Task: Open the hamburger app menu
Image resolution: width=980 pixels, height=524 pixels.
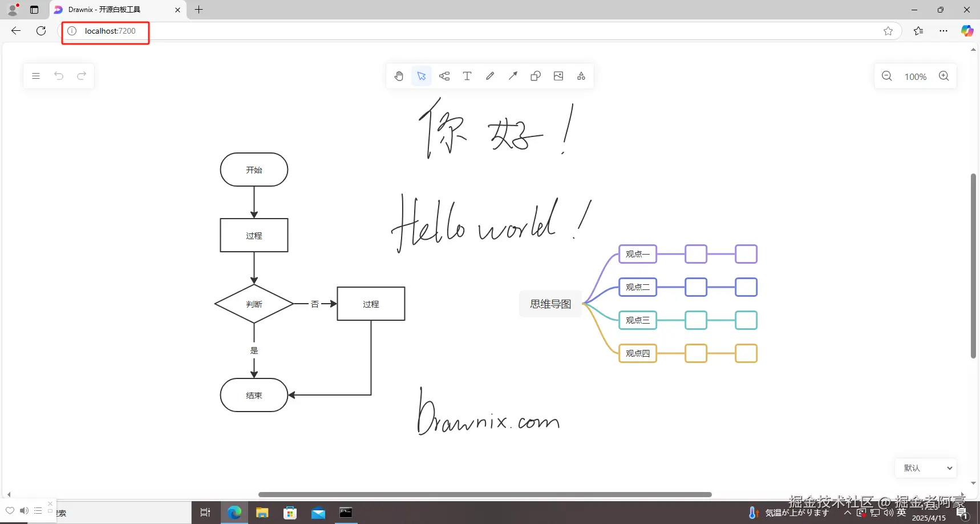Action: click(36, 76)
